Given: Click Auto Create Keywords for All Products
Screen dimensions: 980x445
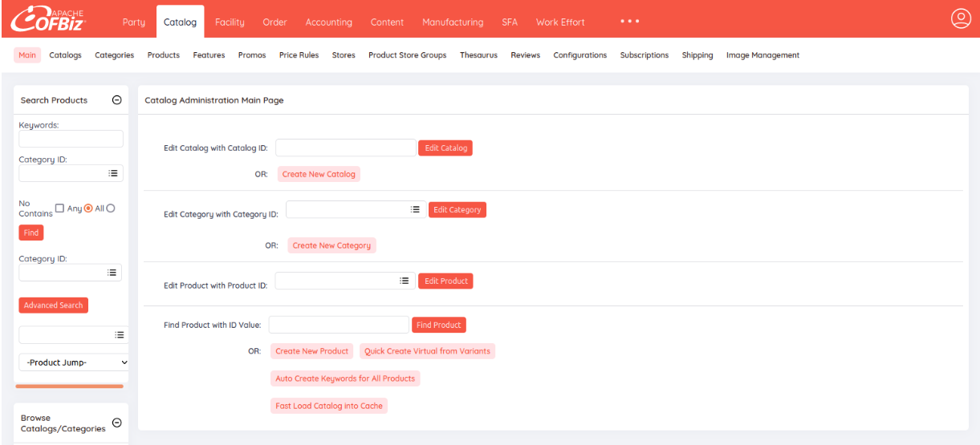Looking at the screenshot, I should [x=345, y=378].
